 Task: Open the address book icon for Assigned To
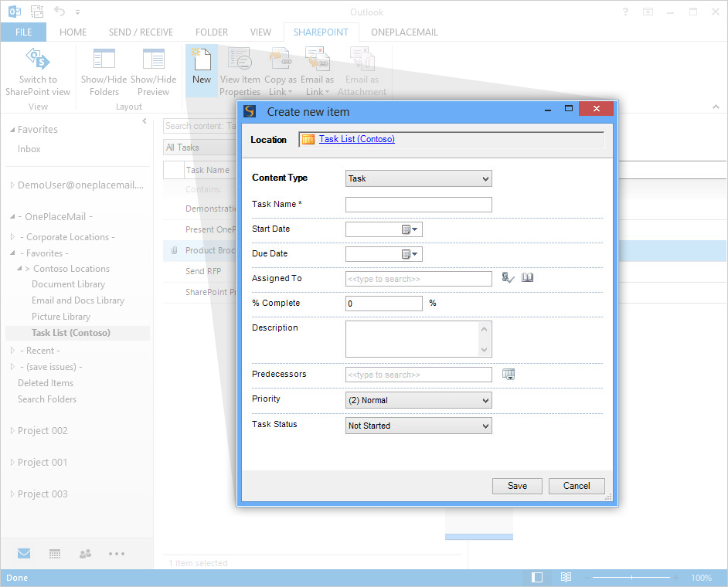(527, 277)
